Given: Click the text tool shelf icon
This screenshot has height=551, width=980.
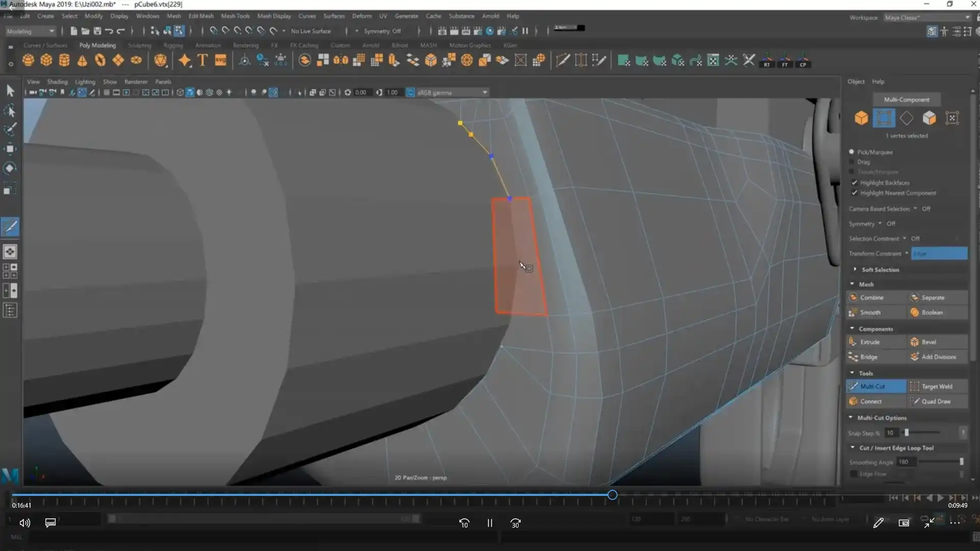Looking at the screenshot, I should (x=202, y=60).
